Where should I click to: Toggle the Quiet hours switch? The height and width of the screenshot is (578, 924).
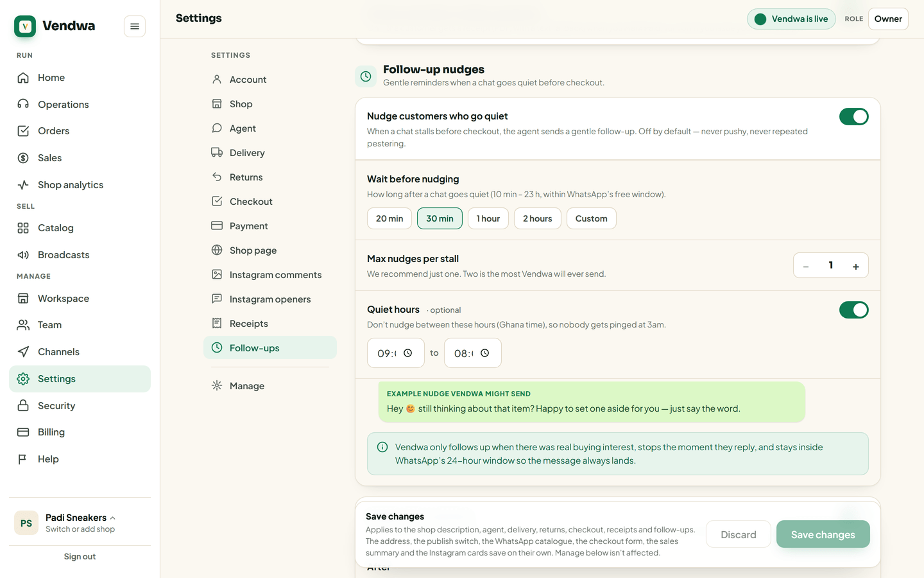pyautogui.click(x=853, y=310)
